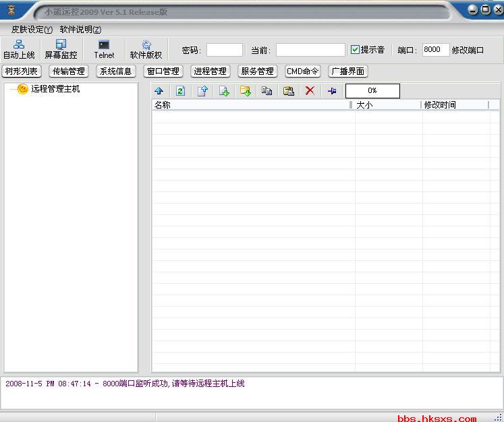This screenshot has width=504, height=422.
Task: Click the upload file icon
Action: pyautogui.click(x=202, y=91)
